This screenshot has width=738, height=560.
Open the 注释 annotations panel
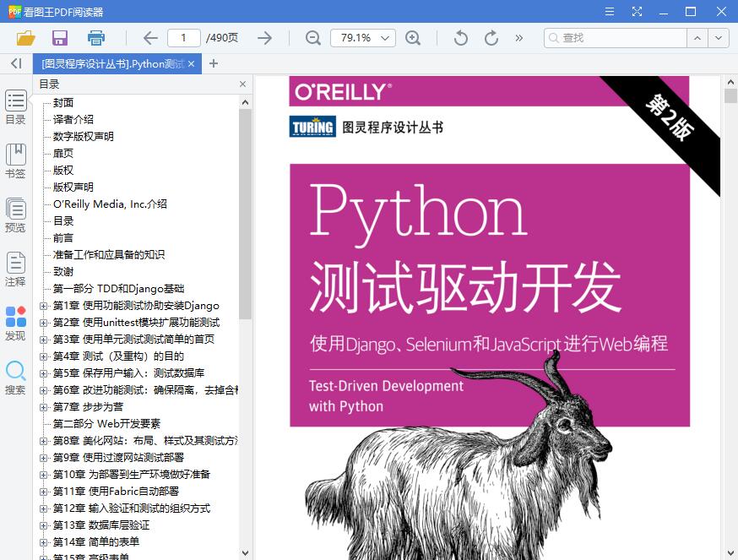[x=15, y=269]
